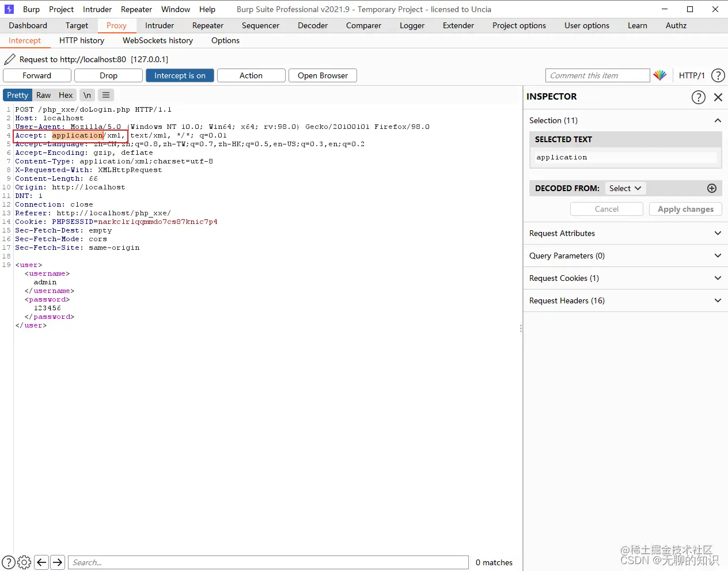Open the Decoded From Select dropdown
The height and width of the screenshot is (571, 728).
625,188
